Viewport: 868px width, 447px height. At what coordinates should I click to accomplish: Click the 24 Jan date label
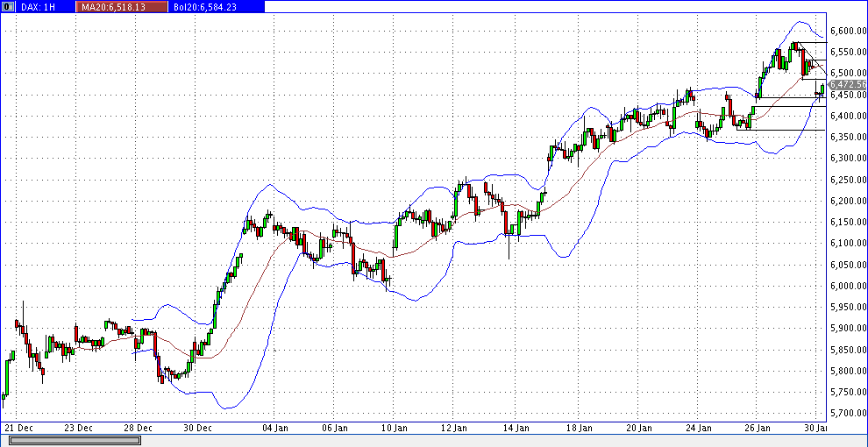point(699,429)
